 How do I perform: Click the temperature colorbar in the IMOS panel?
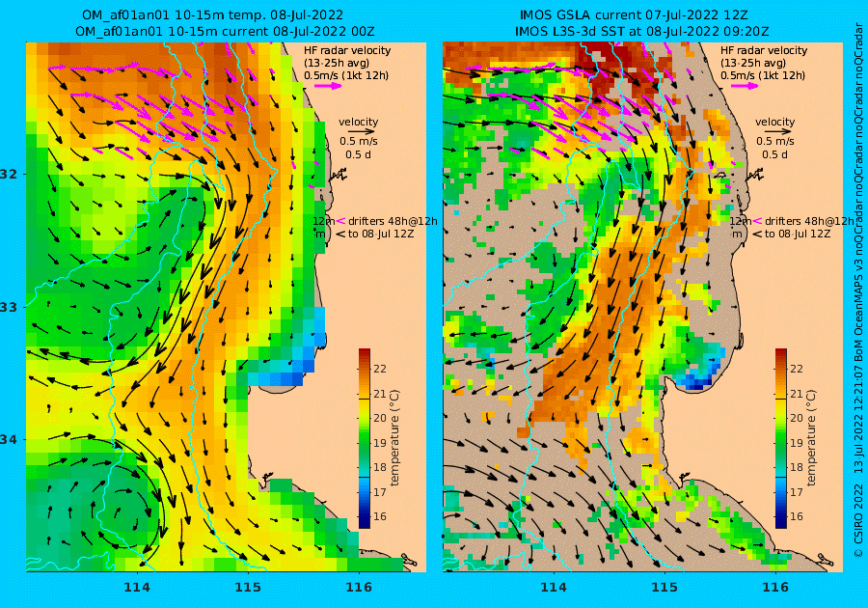[x=780, y=438]
